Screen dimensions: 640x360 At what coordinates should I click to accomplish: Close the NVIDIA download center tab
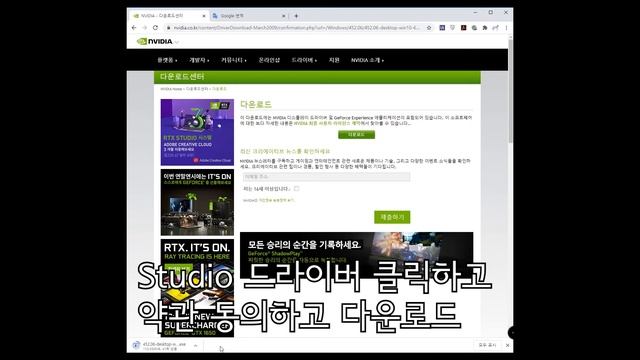point(204,16)
